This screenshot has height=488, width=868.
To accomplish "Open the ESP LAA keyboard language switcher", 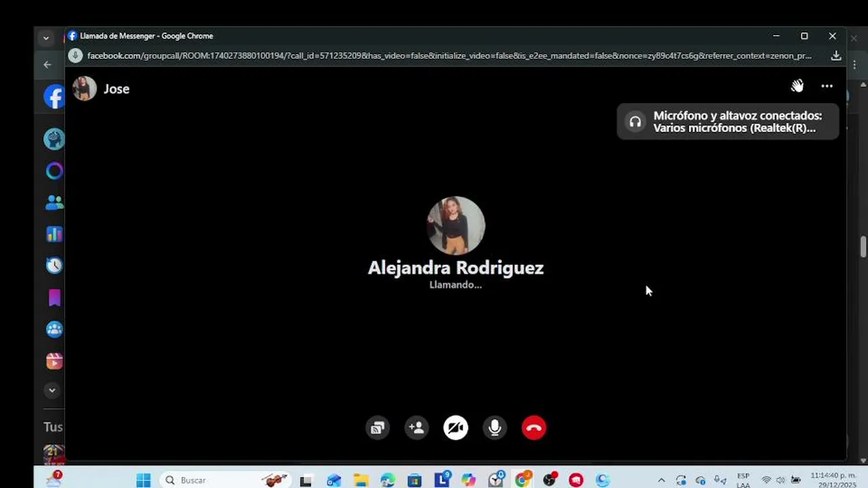I will [743, 480].
